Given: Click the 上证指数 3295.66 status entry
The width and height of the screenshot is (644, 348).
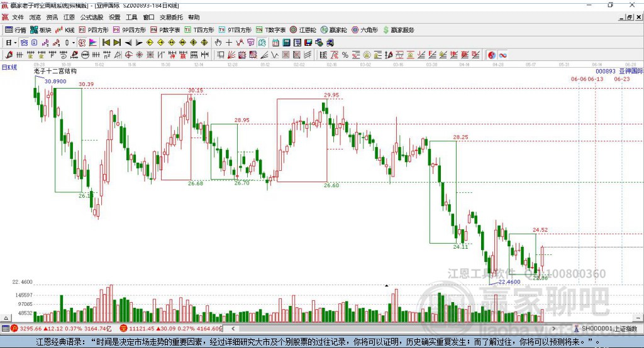Looking at the screenshot, I should [61, 329].
